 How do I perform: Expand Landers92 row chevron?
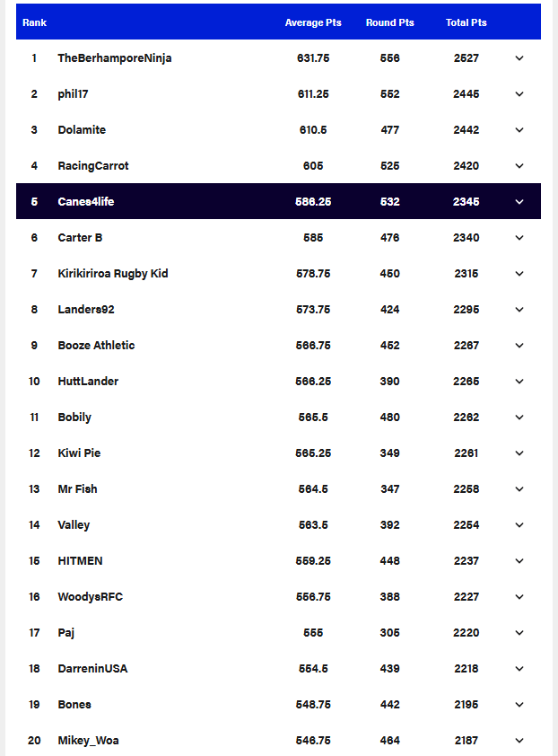pyautogui.click(x=519, y=310)
